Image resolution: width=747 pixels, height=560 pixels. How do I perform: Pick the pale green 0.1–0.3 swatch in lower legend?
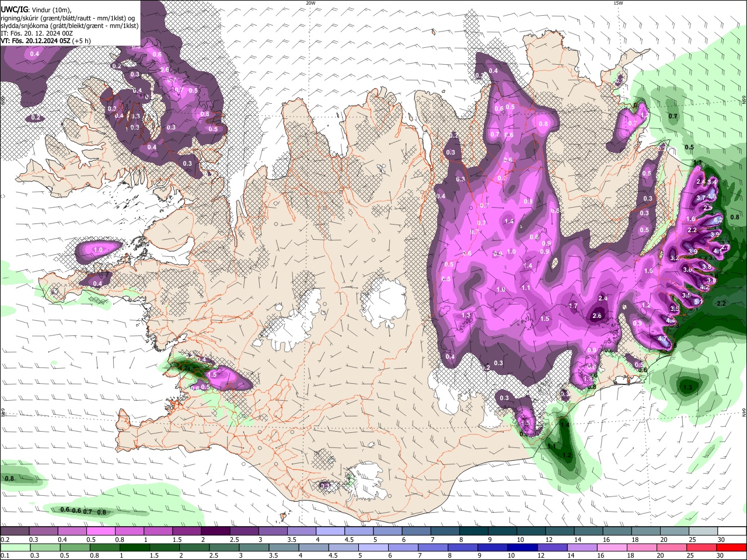[x=15, y=547]
